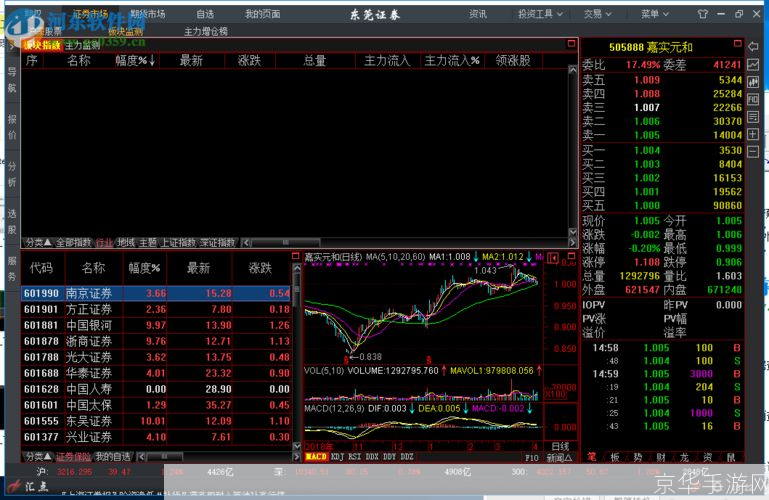This screenshot has width=769, height=500.
Task: Switch indicator to DDX
Action: point(372,457)
